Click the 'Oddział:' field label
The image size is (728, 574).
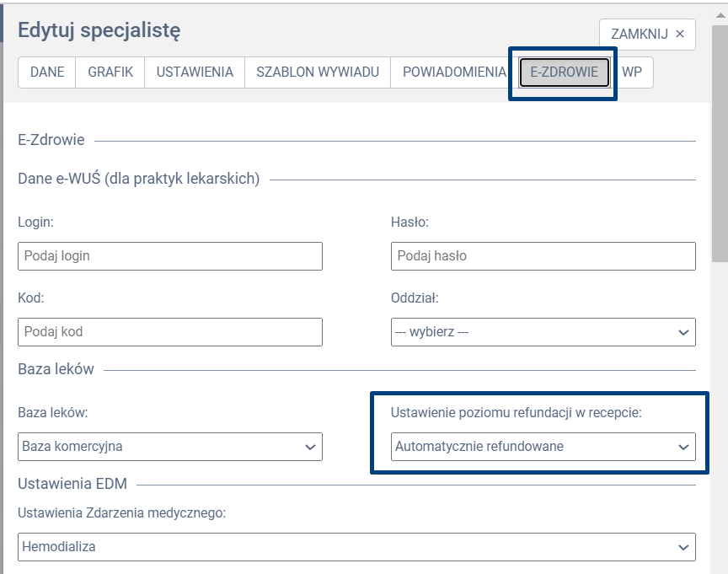click(415, 298)
